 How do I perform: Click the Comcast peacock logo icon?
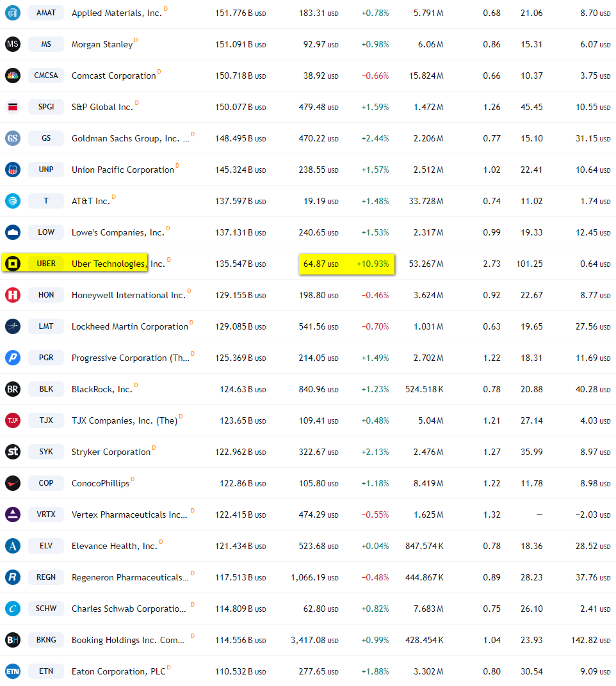click(13, 76)
